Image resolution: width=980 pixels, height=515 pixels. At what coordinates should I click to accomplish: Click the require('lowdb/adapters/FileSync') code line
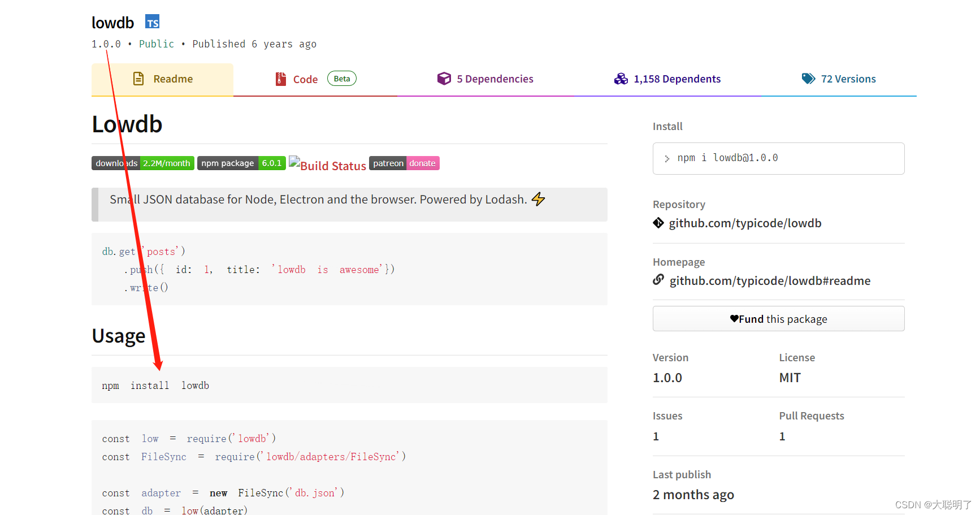(x=254, y=457)
